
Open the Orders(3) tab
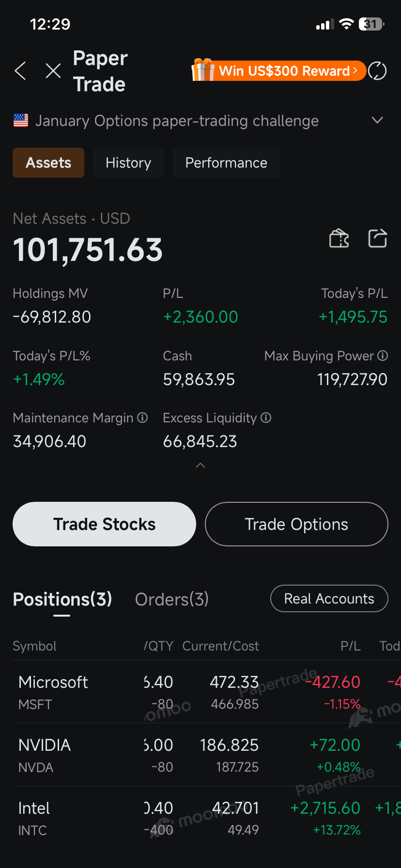click(171, 599)
